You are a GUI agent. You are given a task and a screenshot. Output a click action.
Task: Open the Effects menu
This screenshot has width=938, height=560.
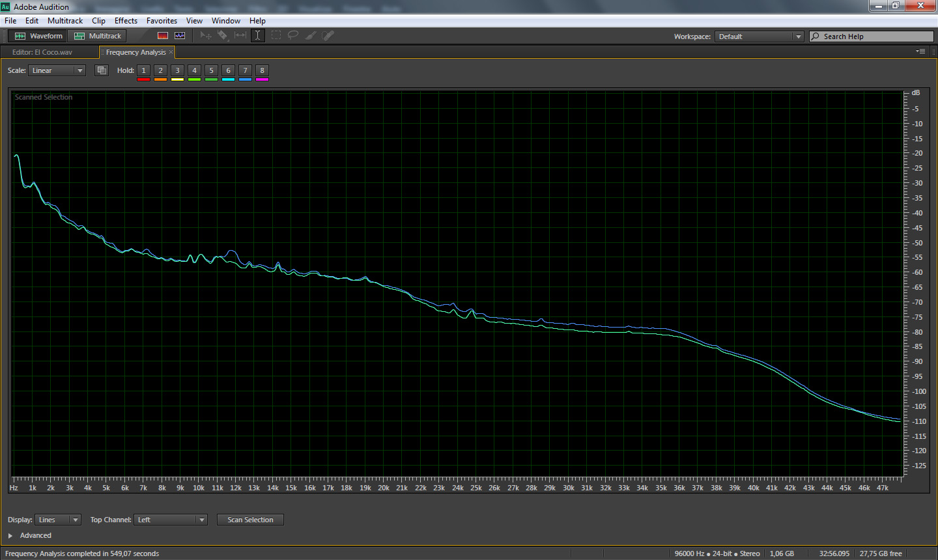[126, 21]
